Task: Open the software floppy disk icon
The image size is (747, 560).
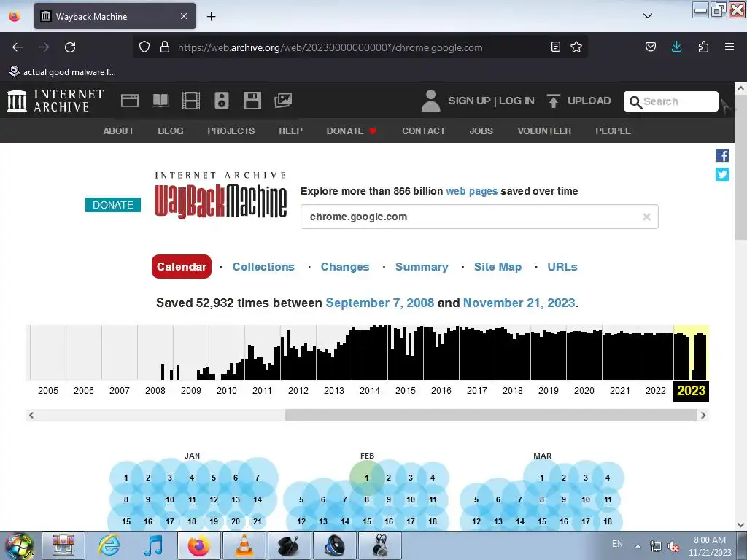Action: pos(252,101)
